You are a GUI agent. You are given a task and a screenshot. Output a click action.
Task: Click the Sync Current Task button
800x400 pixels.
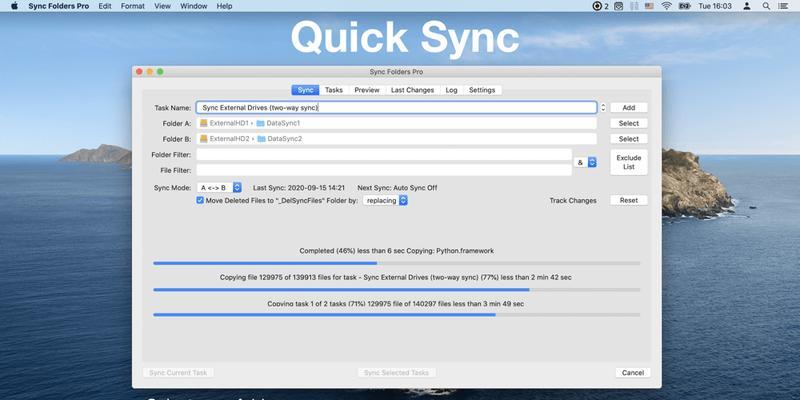click(x=178, y=372)
